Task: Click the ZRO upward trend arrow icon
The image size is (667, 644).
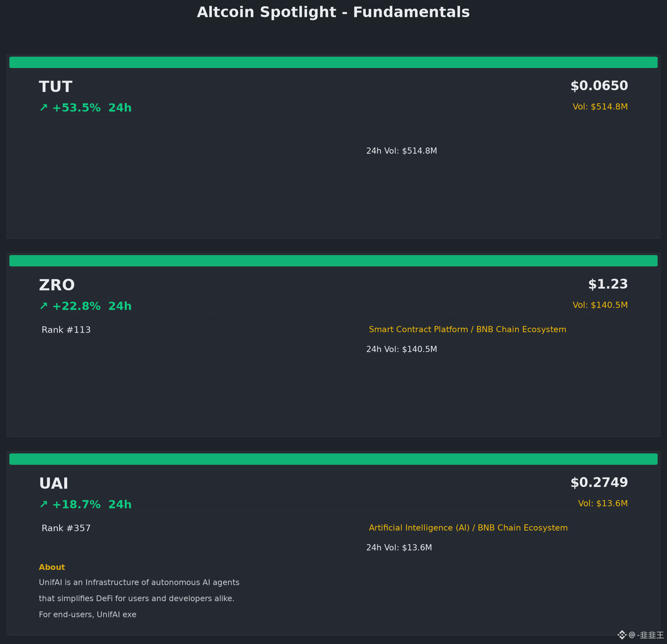Action: 44,306
